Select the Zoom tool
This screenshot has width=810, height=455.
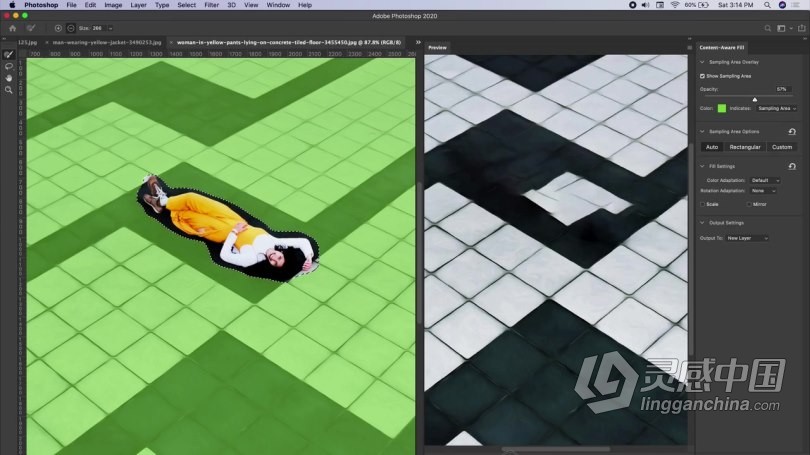point(9,90)
